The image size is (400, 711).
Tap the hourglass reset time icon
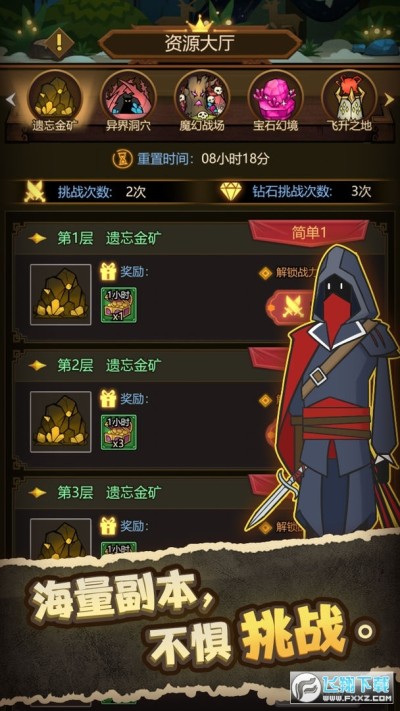123,159
